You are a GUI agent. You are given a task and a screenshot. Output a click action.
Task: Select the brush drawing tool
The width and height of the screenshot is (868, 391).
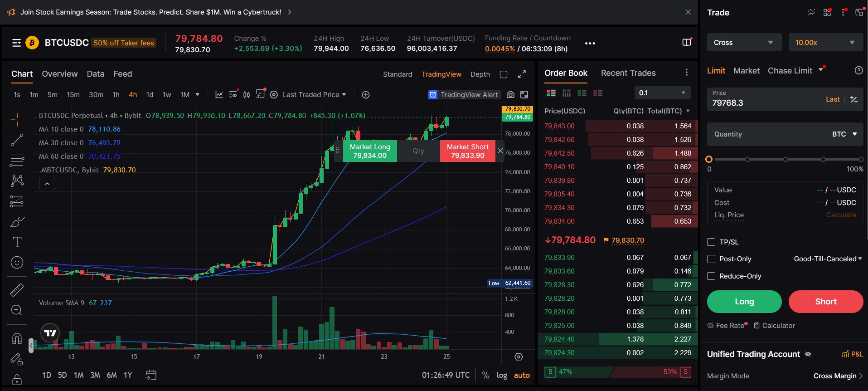coord(17,222)
